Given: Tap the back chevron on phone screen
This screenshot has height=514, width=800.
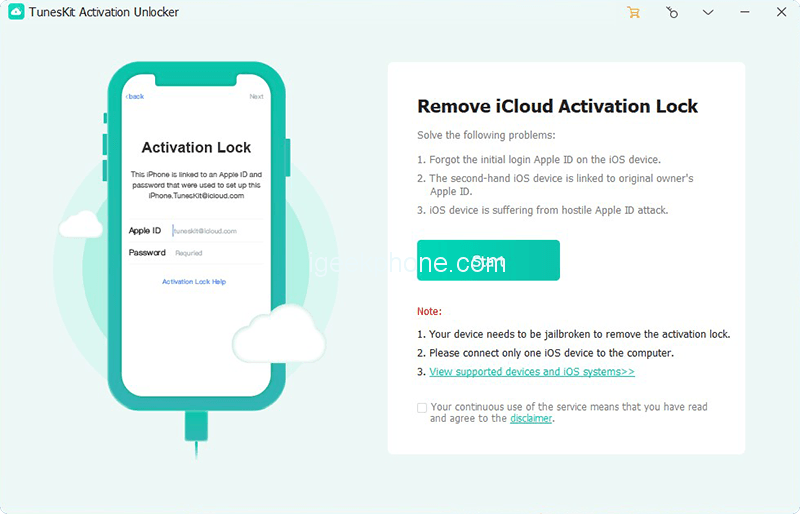Looking at the screenshot, I should 134,97.
